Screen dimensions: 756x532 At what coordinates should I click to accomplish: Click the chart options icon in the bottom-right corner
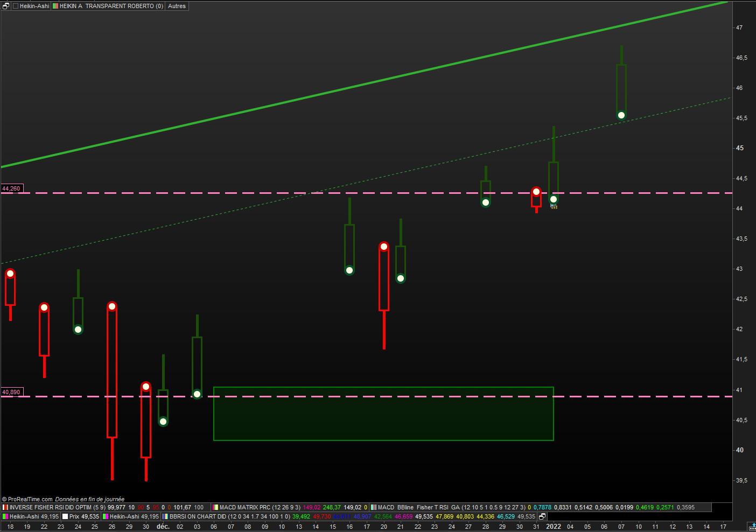[x=751, y=527]
